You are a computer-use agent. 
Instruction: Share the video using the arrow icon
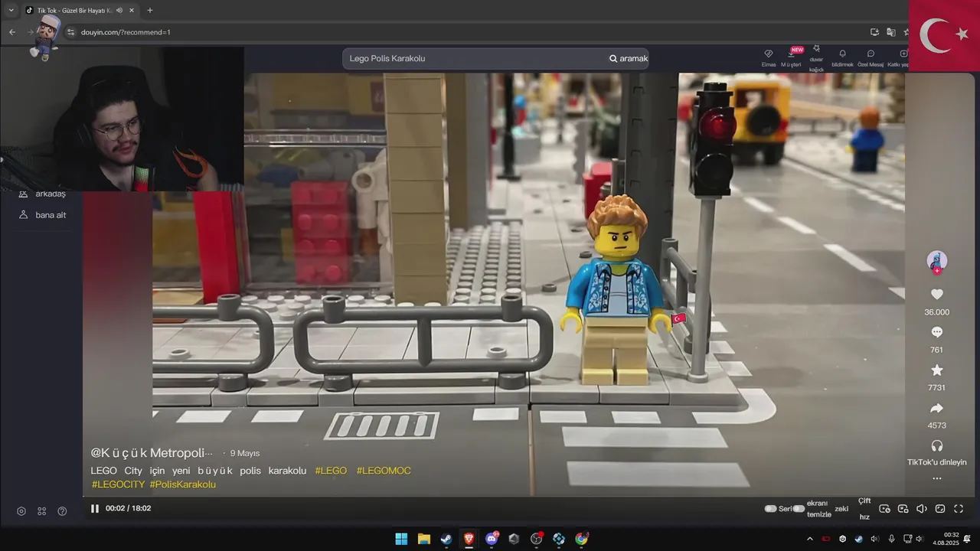point(936,408)
